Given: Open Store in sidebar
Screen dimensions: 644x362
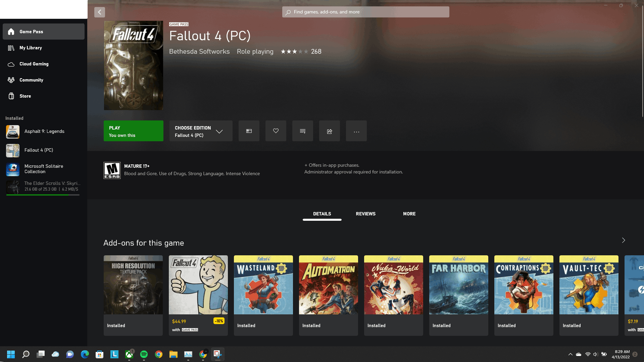Looking at the screenshot, I should point(44,96).
